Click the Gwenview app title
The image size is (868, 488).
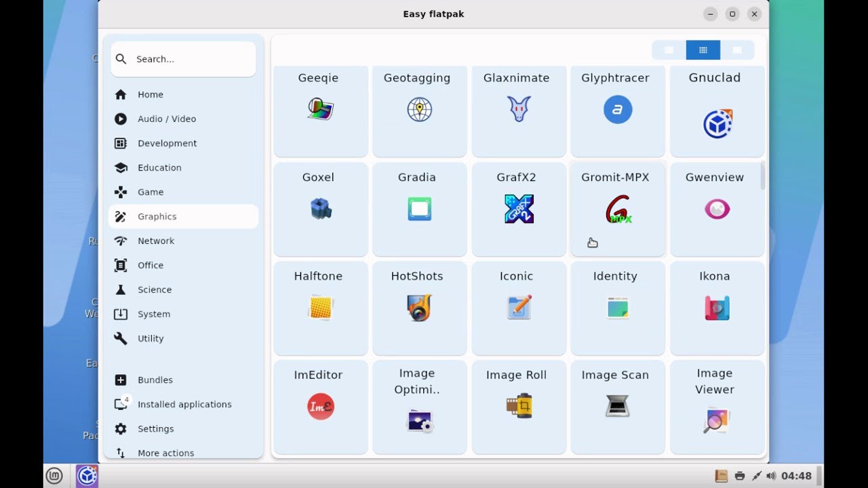pyautogui.click(x=715, y=177)
